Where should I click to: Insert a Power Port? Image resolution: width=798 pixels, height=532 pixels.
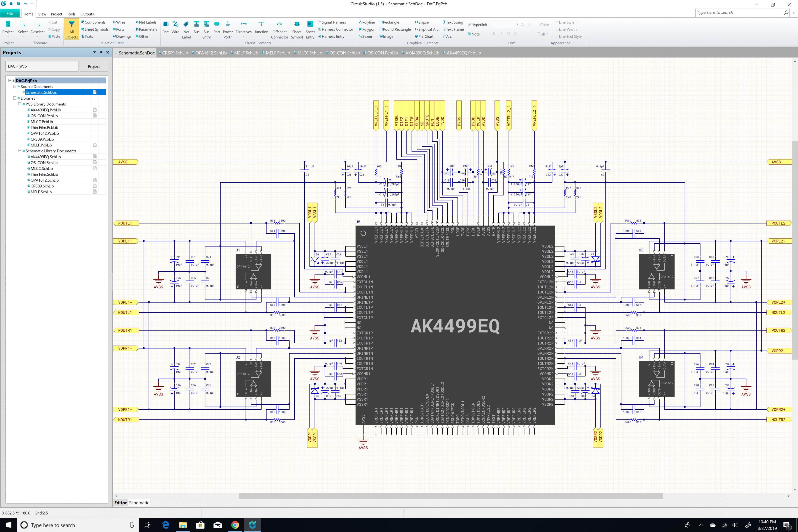coord(228,29)
